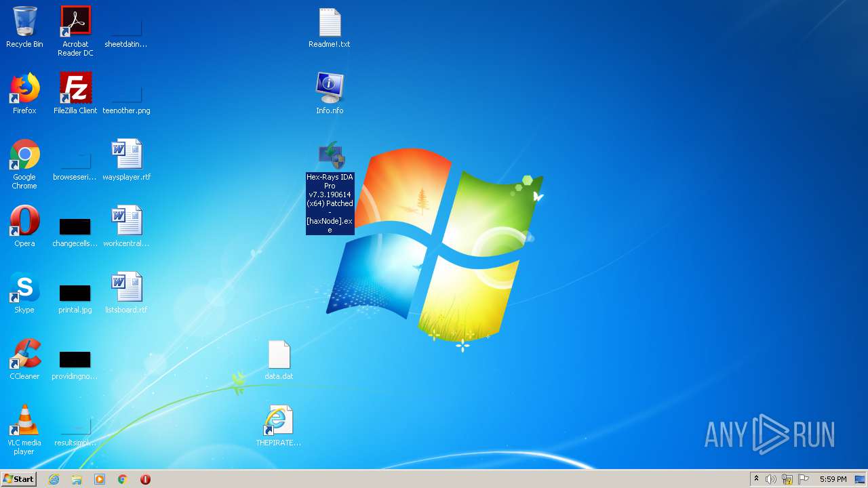The width and height of the screenshot is (868, 488).
Task: Select data.dat file
Action: tap(279, 359)
